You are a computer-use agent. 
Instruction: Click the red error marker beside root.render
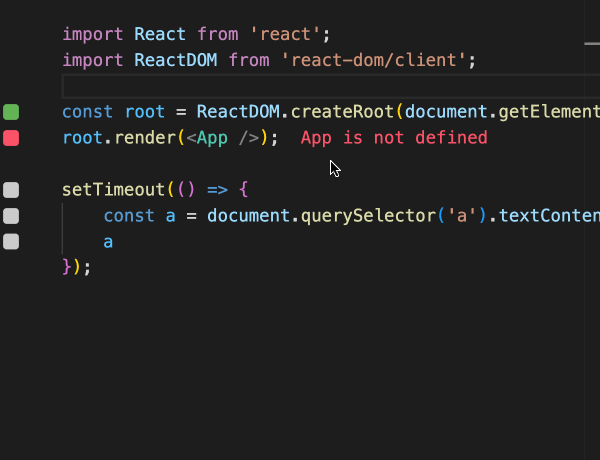[11, 138]
